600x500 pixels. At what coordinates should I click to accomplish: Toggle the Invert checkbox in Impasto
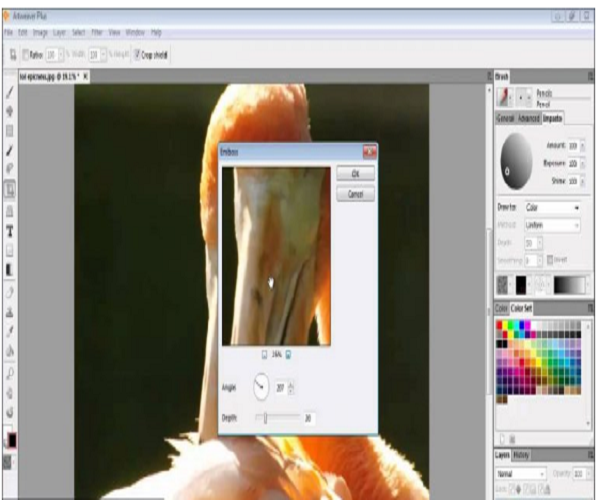pyautogui.click(x=550, y=260)
